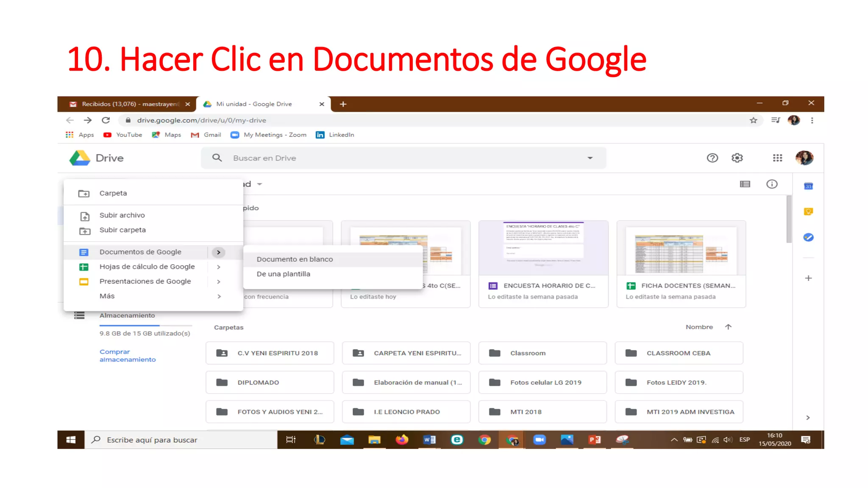
Task: Open the LinkedIn bookmark
Action: [335, 135]
